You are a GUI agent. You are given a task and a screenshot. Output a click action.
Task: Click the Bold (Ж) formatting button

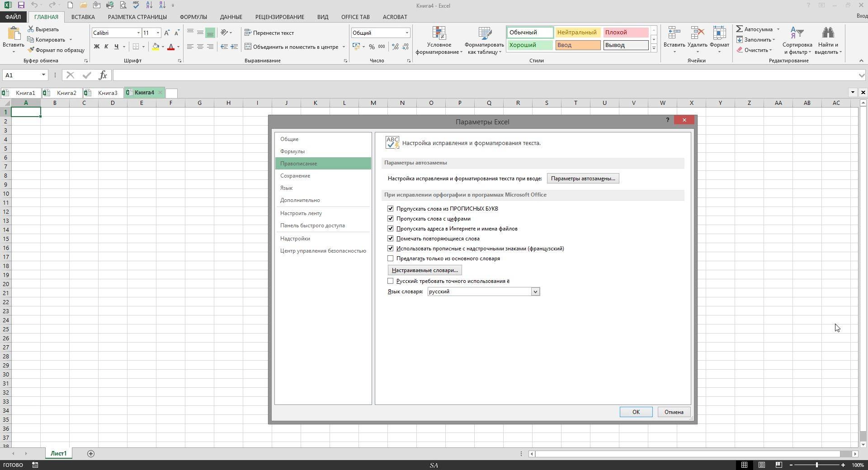96,47
